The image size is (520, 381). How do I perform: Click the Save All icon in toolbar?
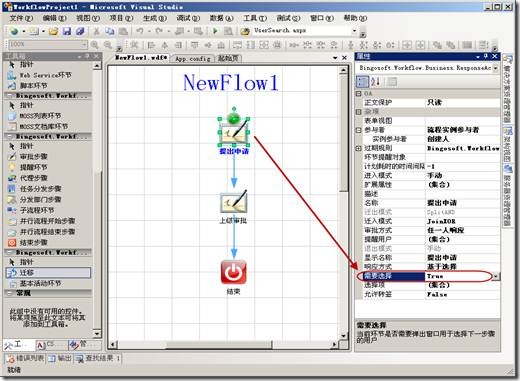point(80,31)
